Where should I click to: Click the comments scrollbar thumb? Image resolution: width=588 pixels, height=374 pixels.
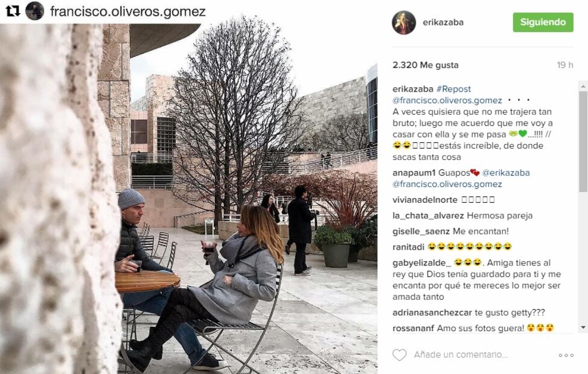(x=583, y=141)
